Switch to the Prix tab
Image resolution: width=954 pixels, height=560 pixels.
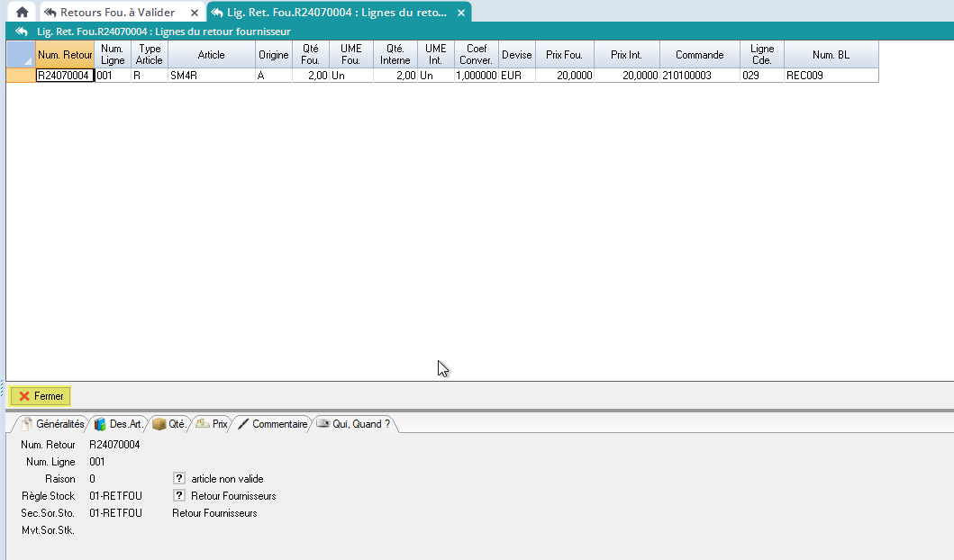tap(213, 424)
